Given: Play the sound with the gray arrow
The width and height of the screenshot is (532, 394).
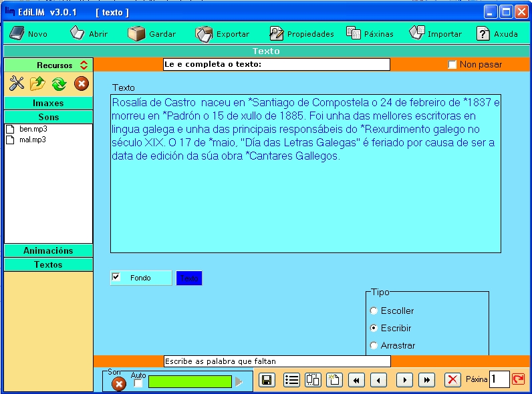Looking at the screenshot, I should (x=239, y=382).
